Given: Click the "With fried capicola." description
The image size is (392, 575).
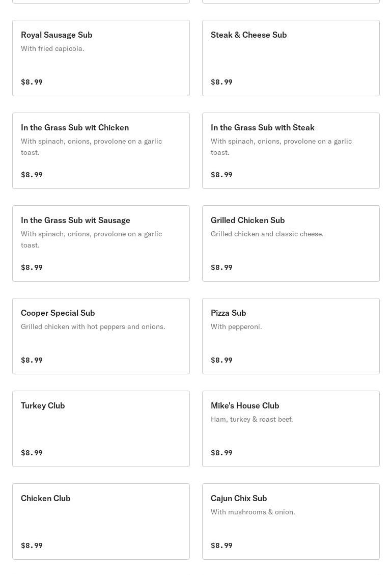Looking at the screenshot, I should coord(52,48).
